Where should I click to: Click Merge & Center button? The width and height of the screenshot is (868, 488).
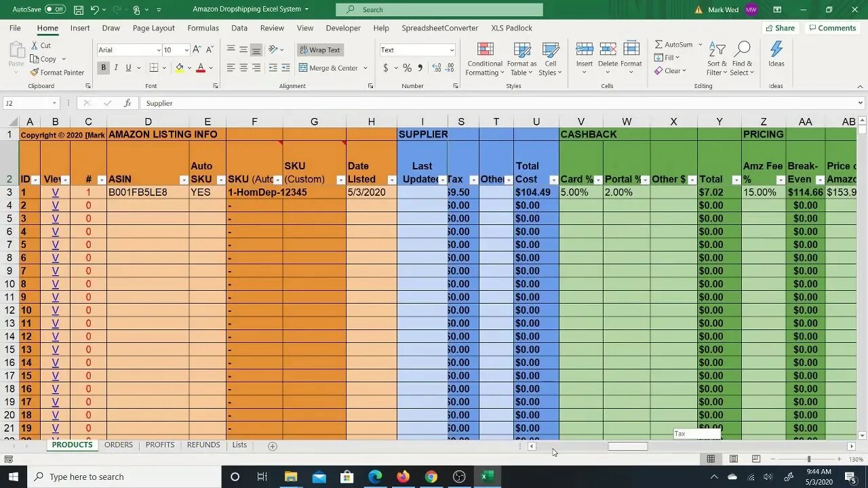tap(328, 68)
